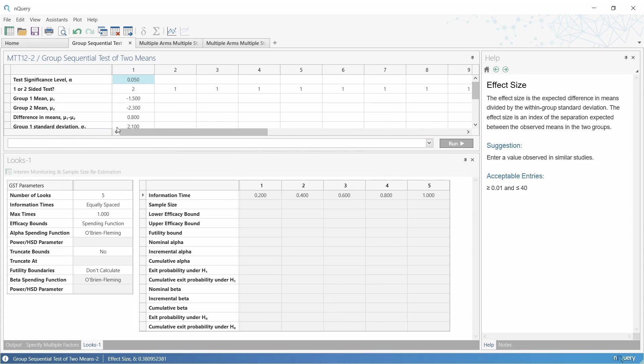Image resolution: width=644 pixels, height=364 pixels.
Task: Open the Assistants menu
Action: (x=57, y=20)
